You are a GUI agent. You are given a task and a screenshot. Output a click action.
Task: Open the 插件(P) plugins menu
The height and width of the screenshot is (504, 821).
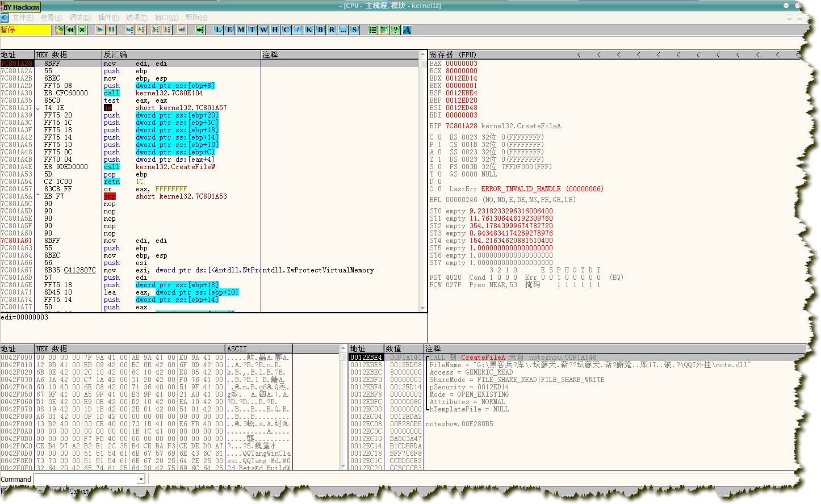pos(108,18)
